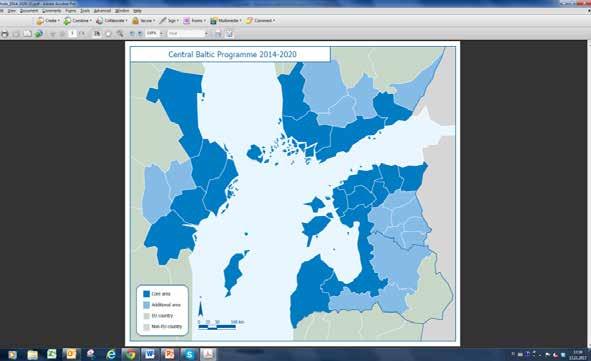Click the one full page display icon
This screenshot has width=591, height=361.
229,34
